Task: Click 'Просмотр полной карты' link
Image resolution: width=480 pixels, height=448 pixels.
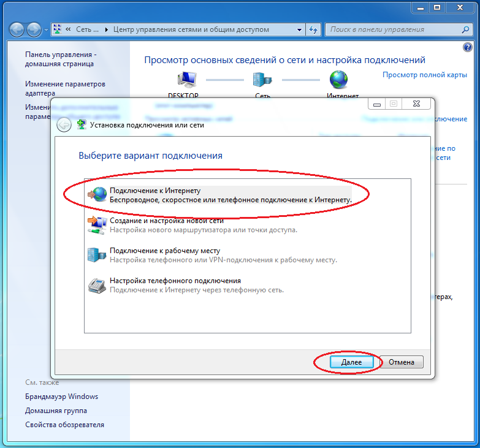Action: [x=425, y=75]
